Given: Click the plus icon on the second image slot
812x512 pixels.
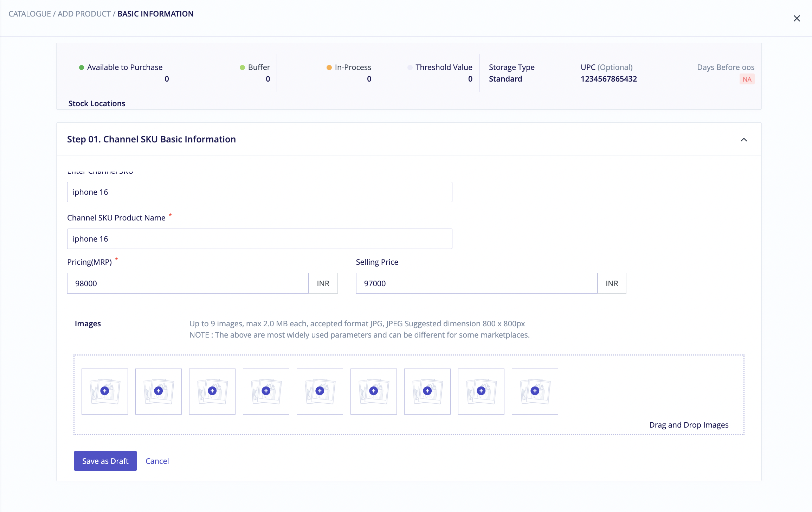Looking at the screenshot, I should [x=159, y=391].
